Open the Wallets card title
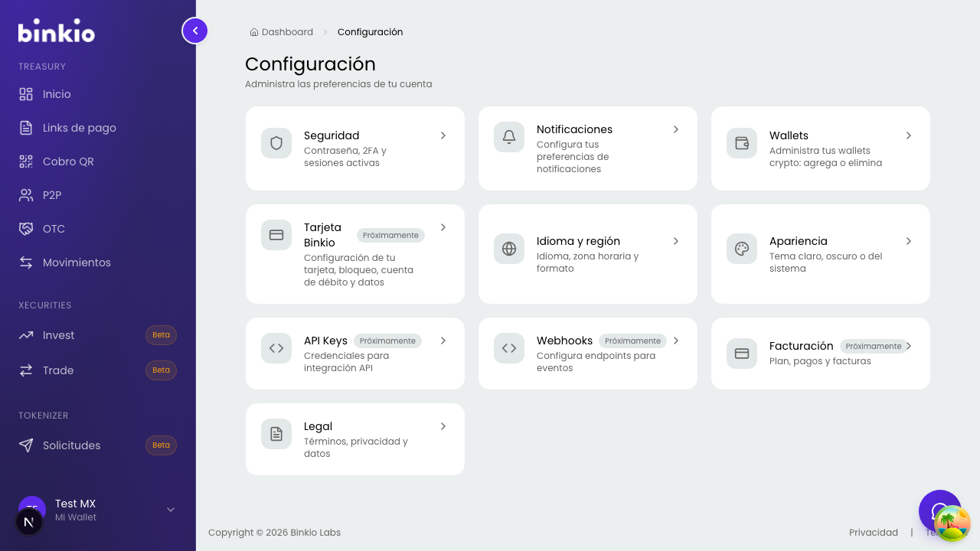This screenshot has height=551, width=980. click(x=789, y=135)
